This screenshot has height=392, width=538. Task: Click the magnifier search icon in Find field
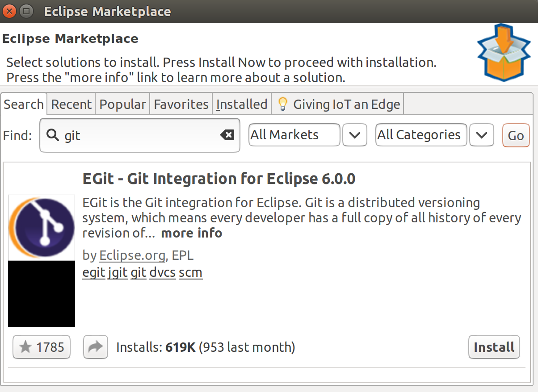[53, 135]
